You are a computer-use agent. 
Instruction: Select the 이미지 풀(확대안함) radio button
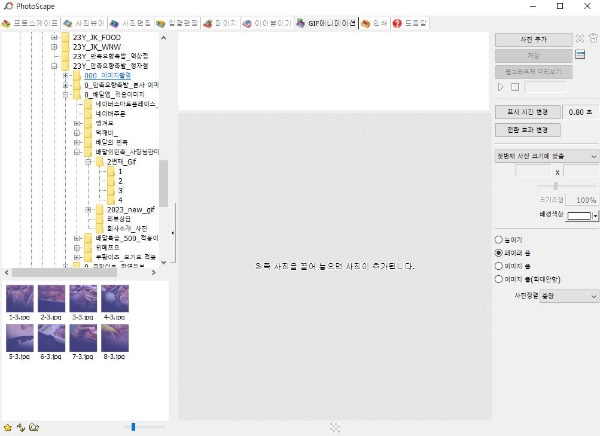499,279
